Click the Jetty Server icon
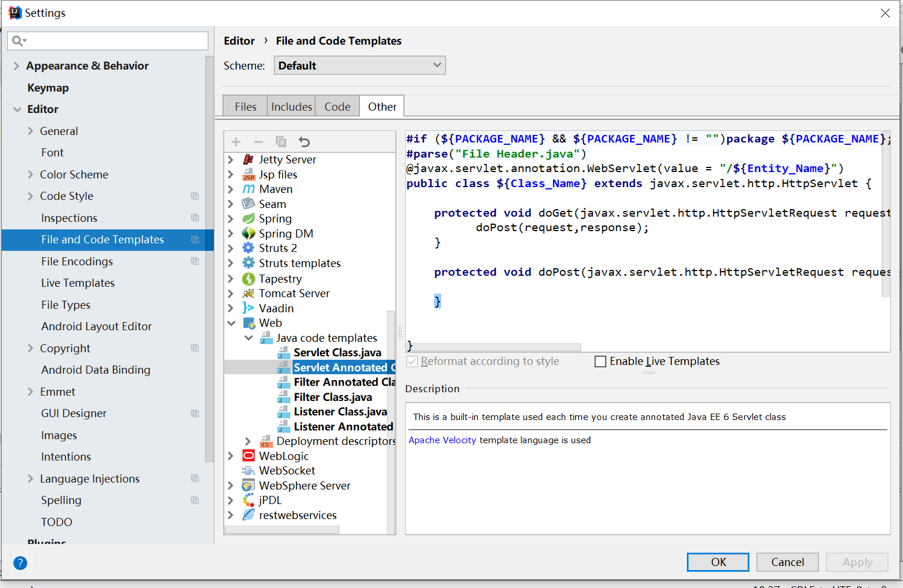This screenshot has height=588, width=903. [x=249, y=159]
